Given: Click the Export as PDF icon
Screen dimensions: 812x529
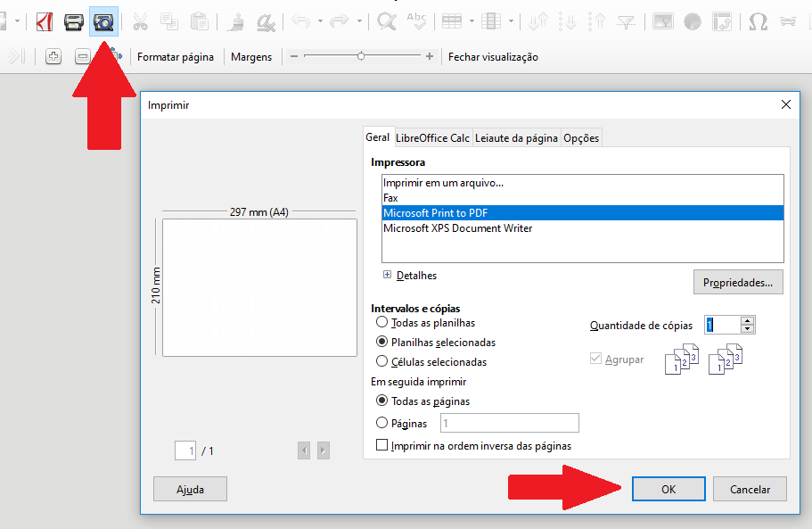Looking at the screenshot, I should 44,21.
